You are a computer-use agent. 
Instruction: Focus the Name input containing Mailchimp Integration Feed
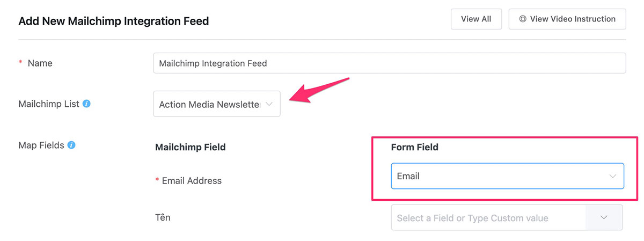click(389, 63)
